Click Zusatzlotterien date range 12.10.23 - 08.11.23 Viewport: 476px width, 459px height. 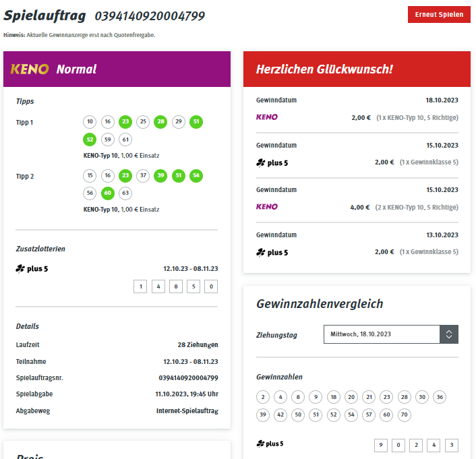click(191, 269)
